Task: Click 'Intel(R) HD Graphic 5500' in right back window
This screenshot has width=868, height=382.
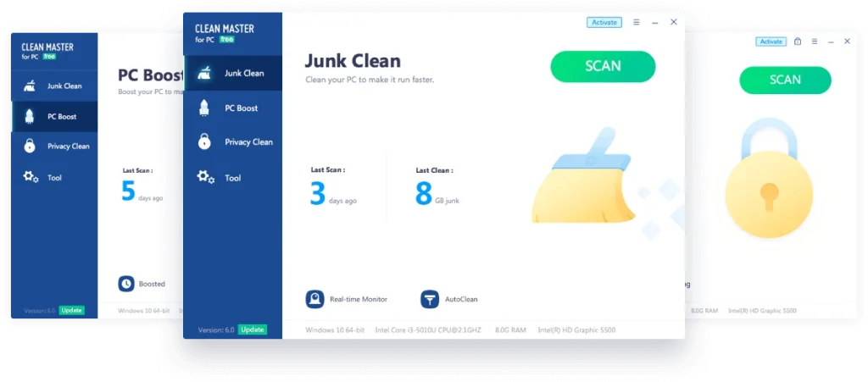Action: tap(762, 311)
